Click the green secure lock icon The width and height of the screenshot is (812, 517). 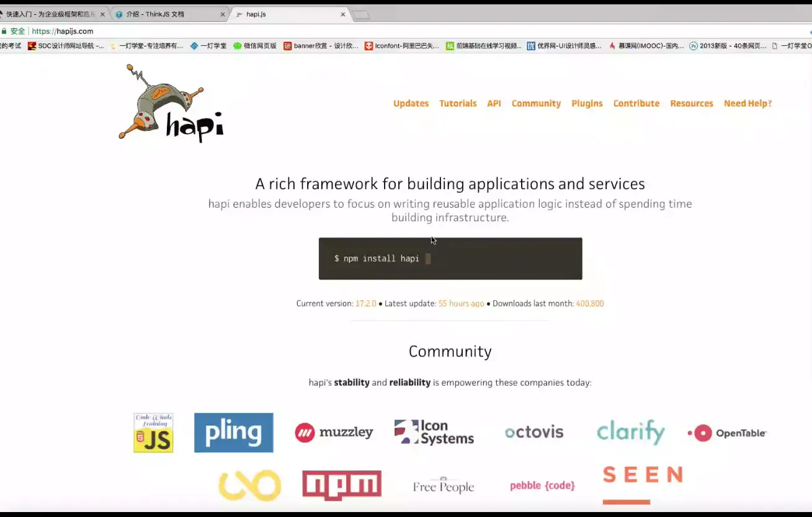click(x=4, y=31)
